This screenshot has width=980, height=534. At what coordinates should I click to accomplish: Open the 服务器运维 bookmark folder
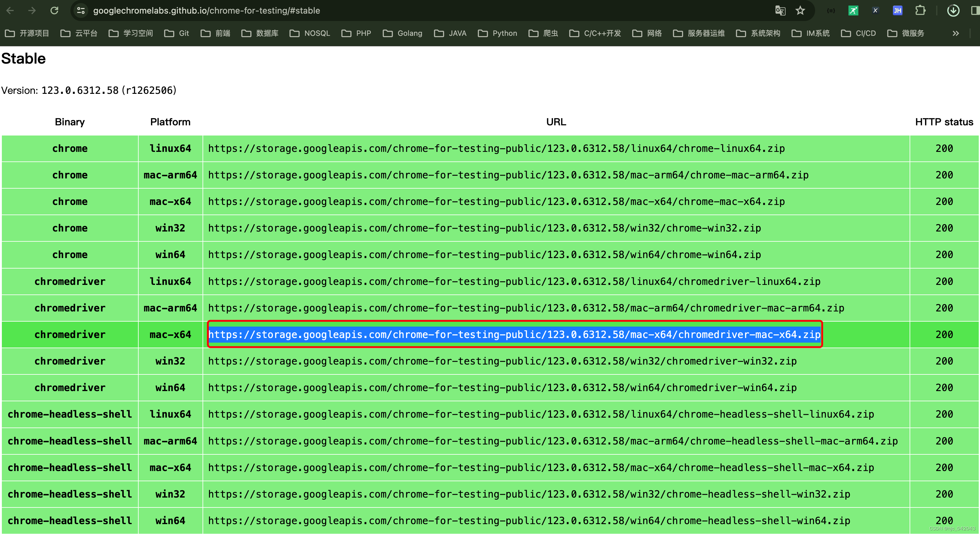pos(699,33)
